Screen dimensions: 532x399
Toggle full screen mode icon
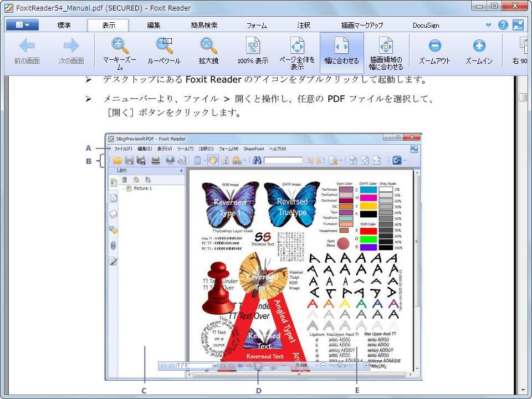tap(518, 25)
